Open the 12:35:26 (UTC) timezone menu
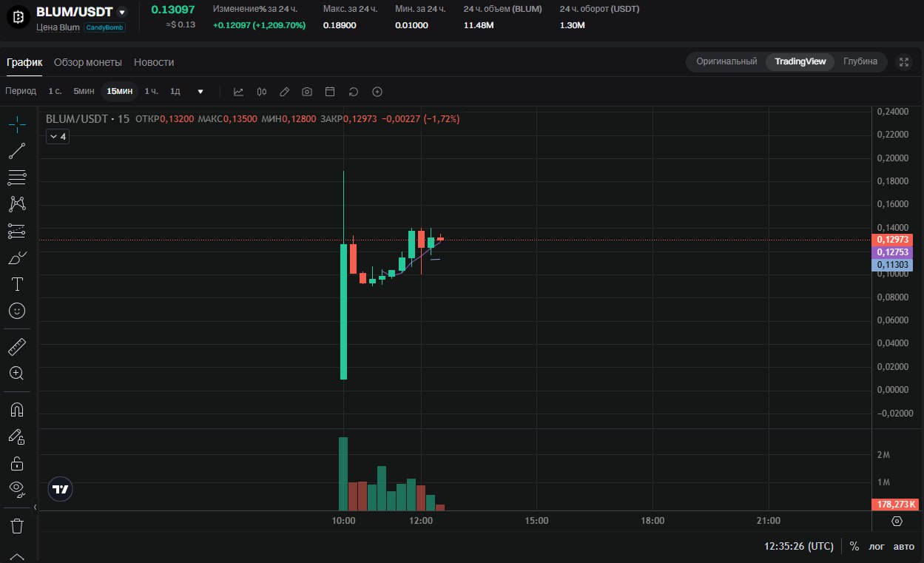The image size is (924, 563). coord(799,547)
